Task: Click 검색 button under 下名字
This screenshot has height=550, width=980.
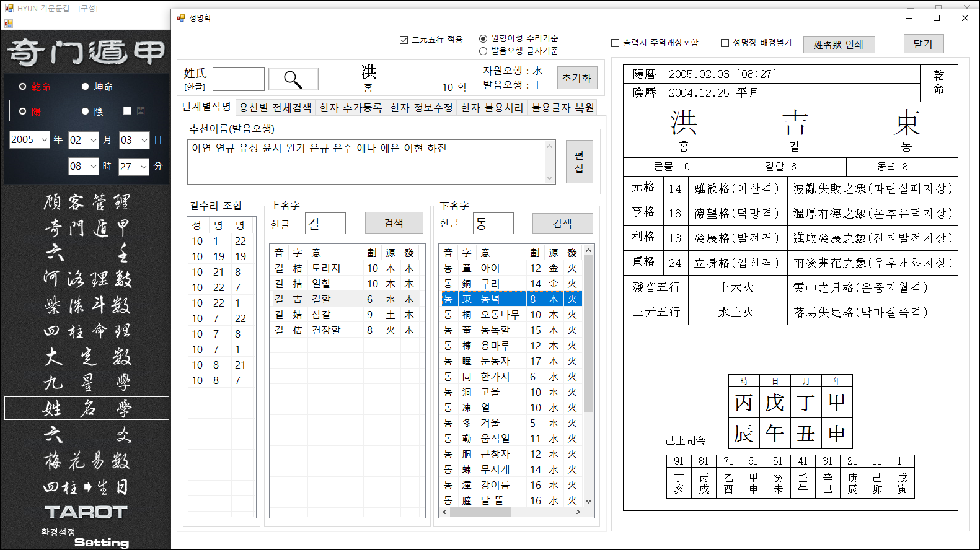Action: [562, 224]
